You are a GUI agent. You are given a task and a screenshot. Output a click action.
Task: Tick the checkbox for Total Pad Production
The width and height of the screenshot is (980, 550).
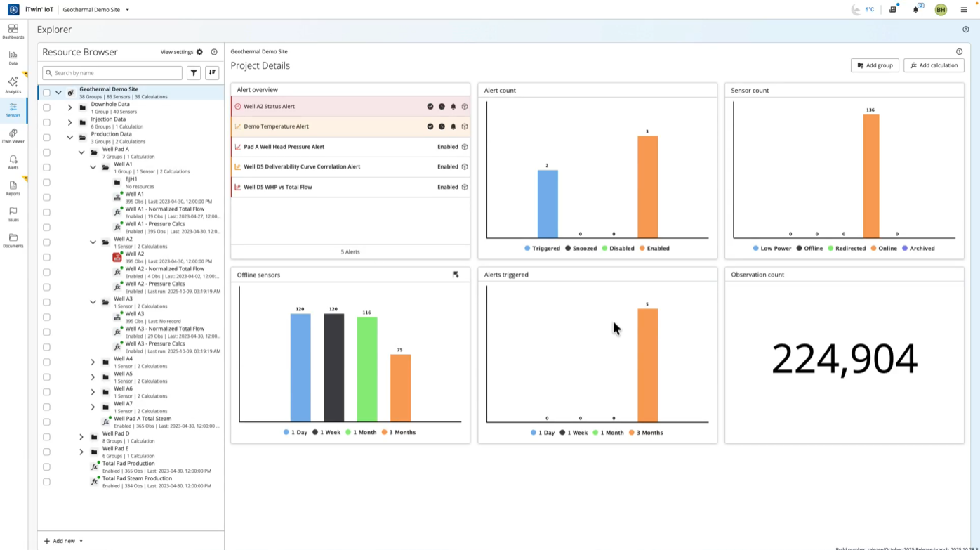pos(46,467)
